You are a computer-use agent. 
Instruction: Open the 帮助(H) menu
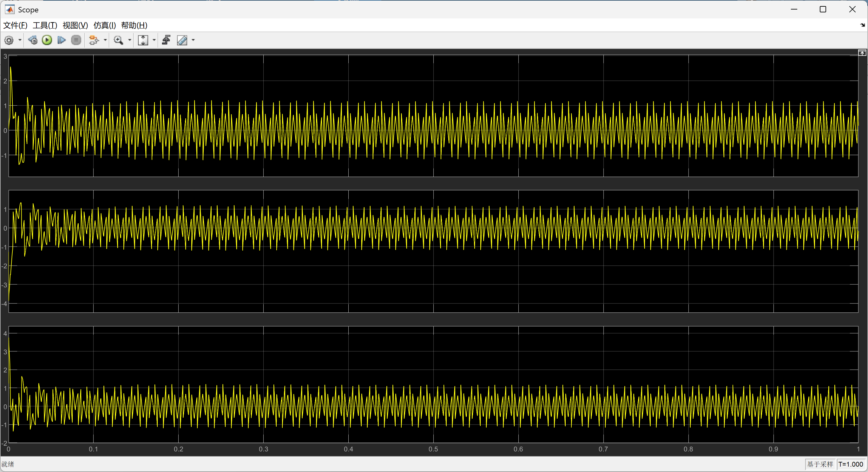click(134, 25)
